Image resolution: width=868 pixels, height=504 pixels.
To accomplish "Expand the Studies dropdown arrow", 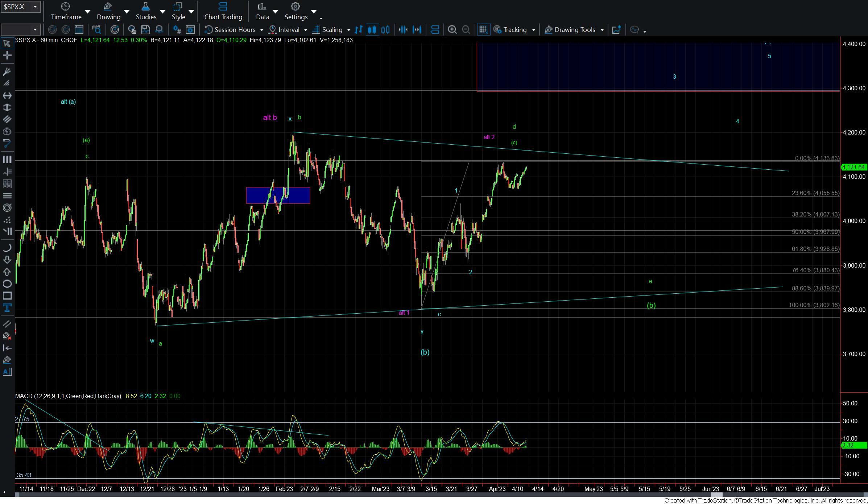I will pos(163,12).
